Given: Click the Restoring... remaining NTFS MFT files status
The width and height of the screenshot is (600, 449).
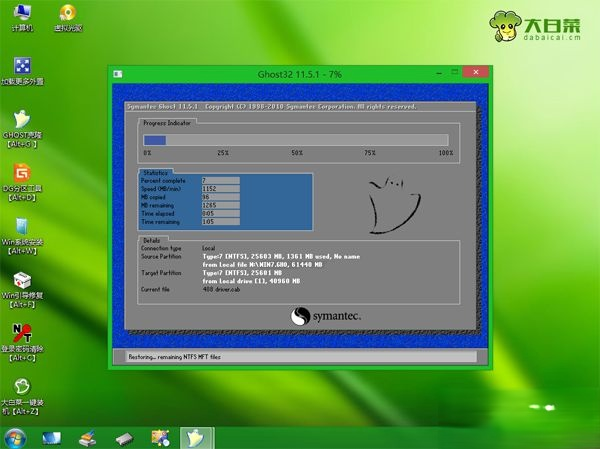Looking at the screenshot, I should tap(174, 357).
